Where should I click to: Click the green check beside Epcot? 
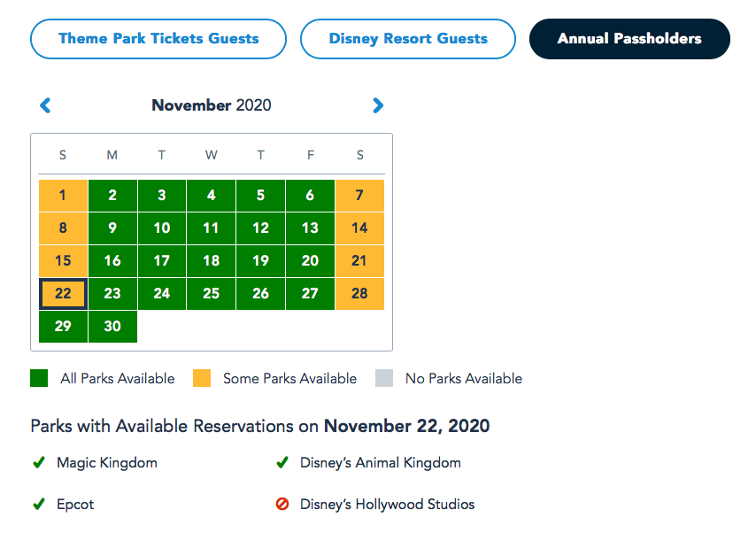(39, 505)
